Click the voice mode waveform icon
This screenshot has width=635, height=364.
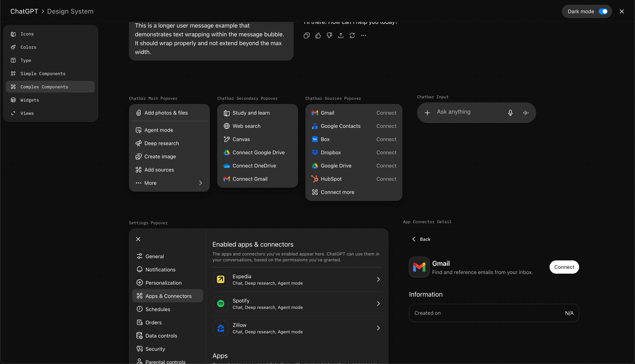(x=526, y=113)
